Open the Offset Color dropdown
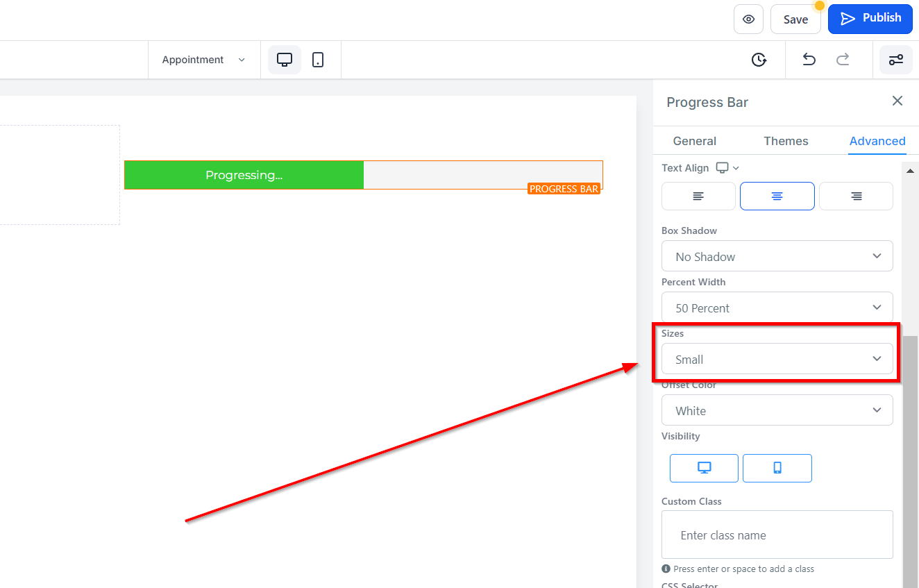919x588 pixels. [777, 410]
